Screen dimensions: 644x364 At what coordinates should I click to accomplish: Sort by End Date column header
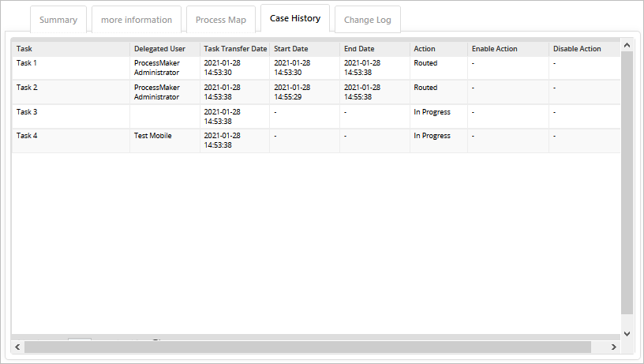click(x=374, y=49)
